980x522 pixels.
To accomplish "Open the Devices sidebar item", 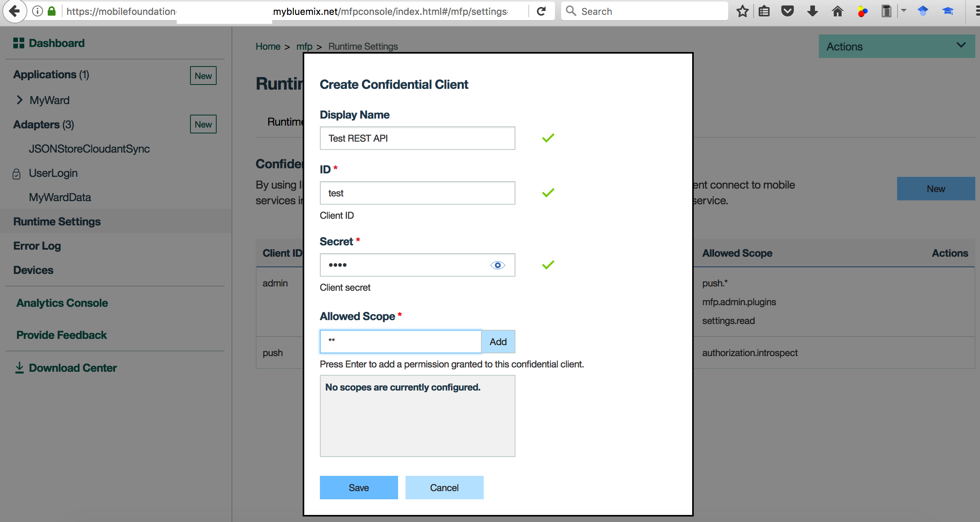I will 33,270.
